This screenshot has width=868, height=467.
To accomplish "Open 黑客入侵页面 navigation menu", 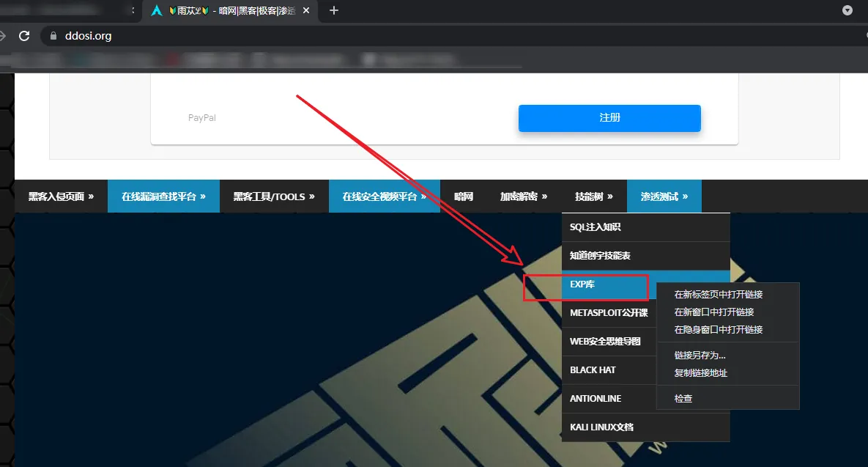I will point(61,196).
